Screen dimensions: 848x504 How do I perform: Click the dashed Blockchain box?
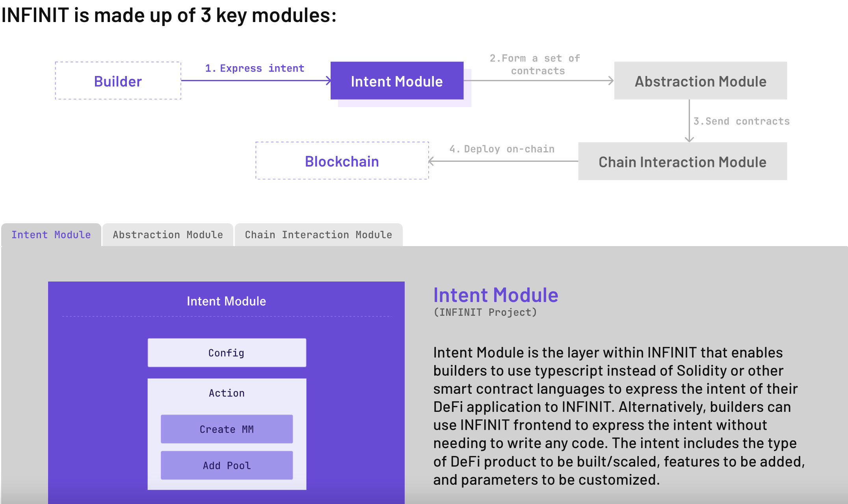pyautogui.click(x=342, y=161)
